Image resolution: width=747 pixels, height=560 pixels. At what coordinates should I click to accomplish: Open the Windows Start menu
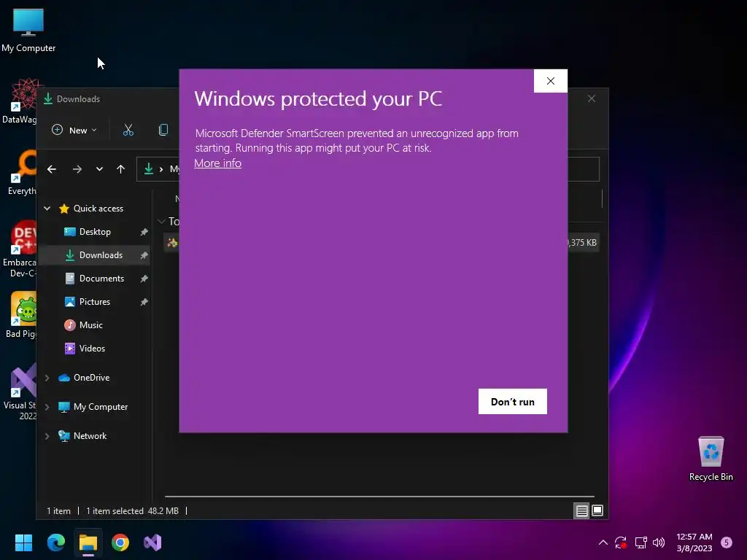pyautogui.click(x=23, y=542)
